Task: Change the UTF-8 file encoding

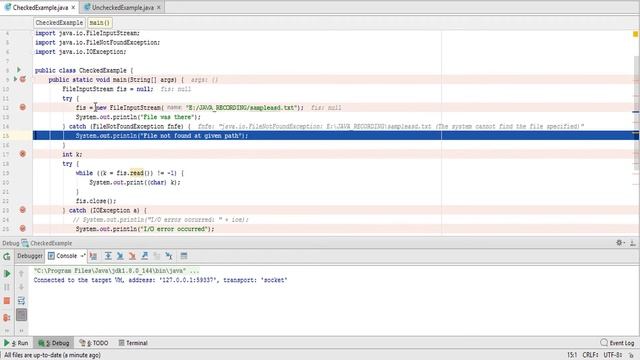Action: [x=613, y=355]
